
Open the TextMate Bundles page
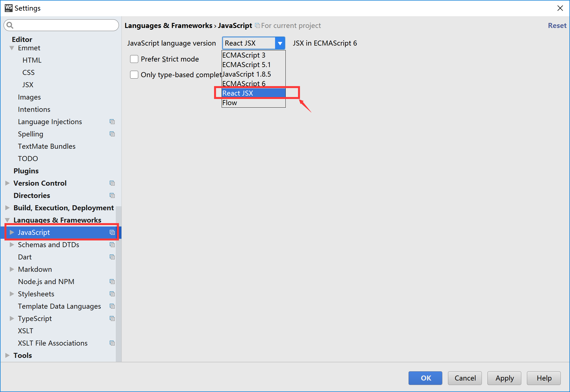tap(46, 146)
